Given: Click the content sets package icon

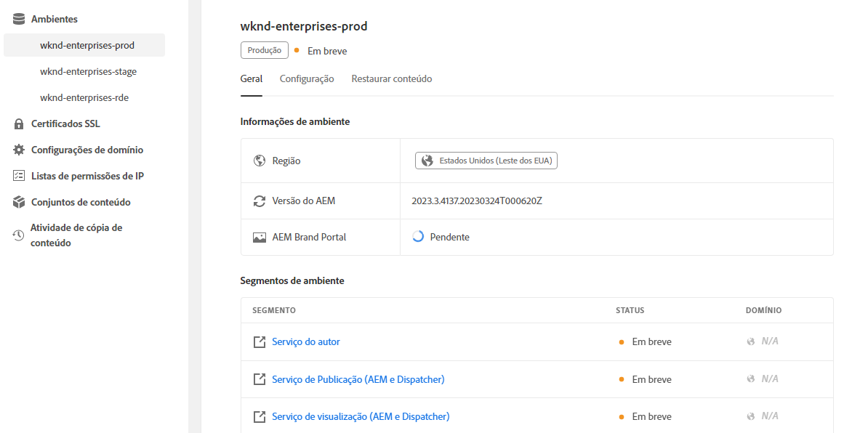Looking at the screenshot, I should (x=19, y=202).
